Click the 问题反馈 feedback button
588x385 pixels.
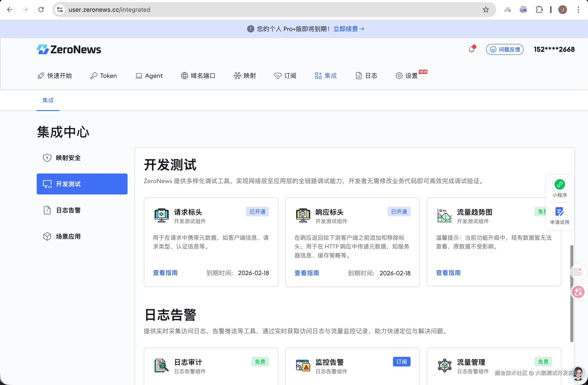point(505,49)
